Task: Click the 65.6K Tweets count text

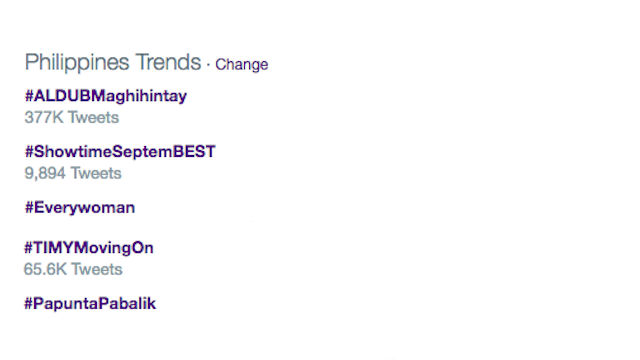Action: pyautogui.click(x=73, y=269)
